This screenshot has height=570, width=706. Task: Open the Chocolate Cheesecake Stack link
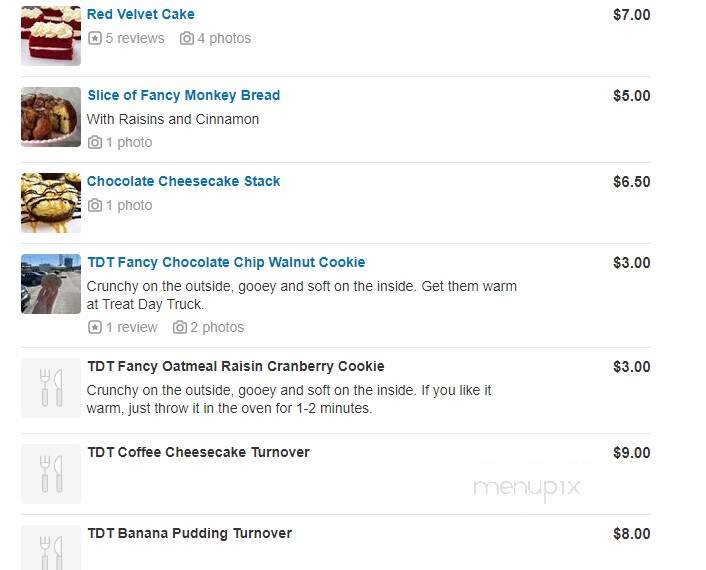pos(183,182)
